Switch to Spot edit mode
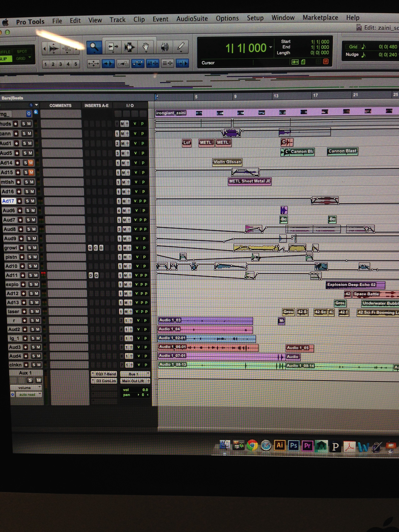The height and width of the screenshot is (532, 399). (x=22, y=52)
